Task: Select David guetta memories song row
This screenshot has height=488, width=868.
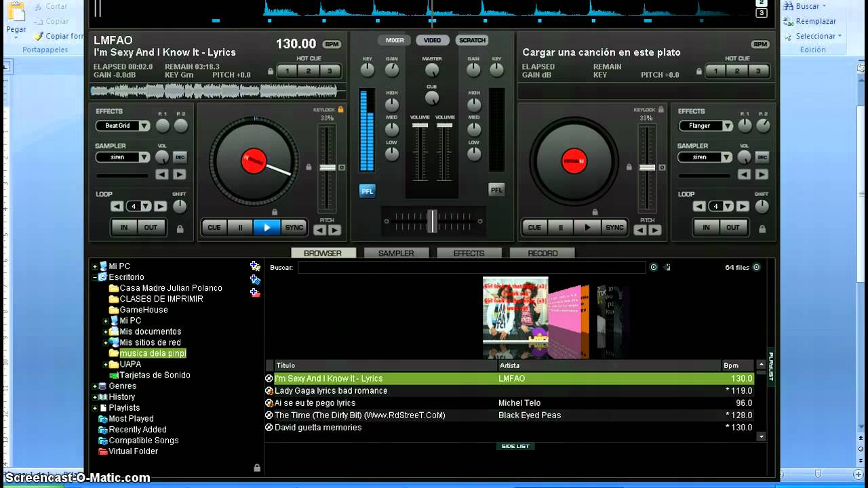Action: tap(509, 428)
